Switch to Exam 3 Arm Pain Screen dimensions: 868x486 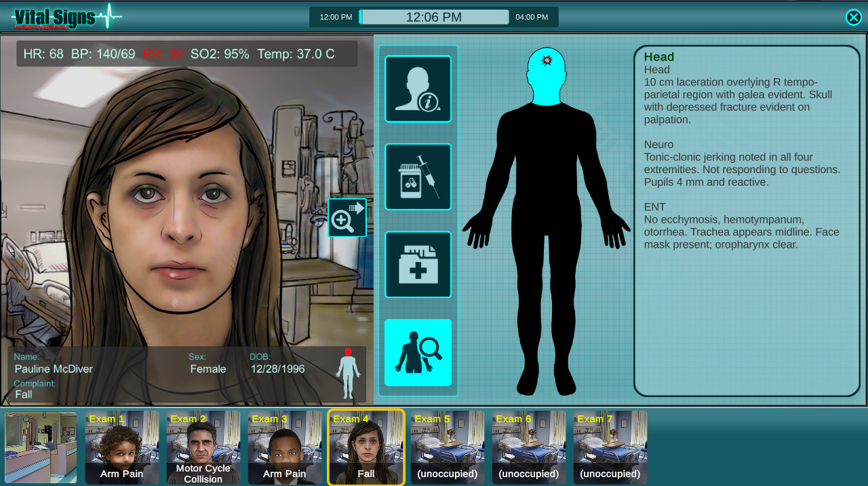tap(285, 447)
